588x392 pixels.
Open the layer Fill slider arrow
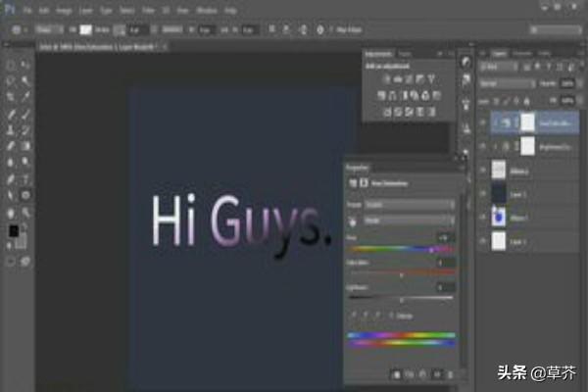(579, 101)
